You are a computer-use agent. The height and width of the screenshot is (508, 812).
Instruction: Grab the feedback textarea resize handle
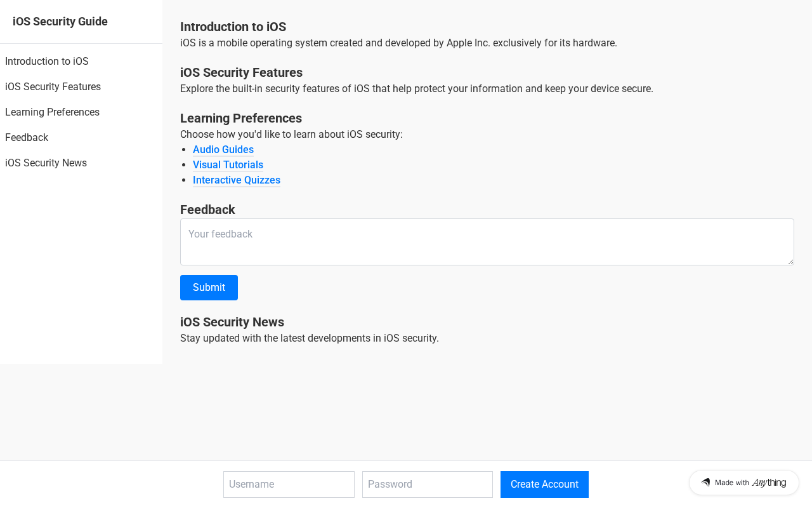[790, 261]
